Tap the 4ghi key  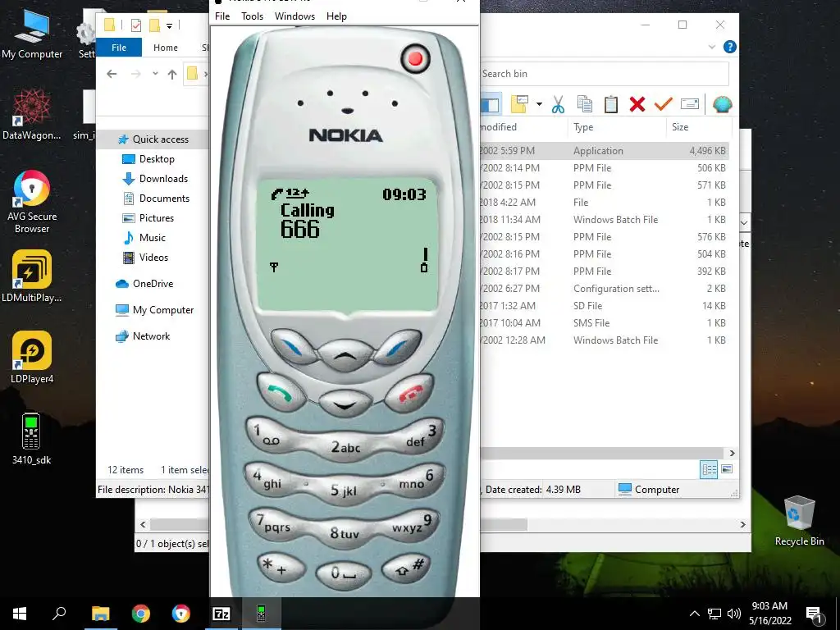(x=268, y=479)
